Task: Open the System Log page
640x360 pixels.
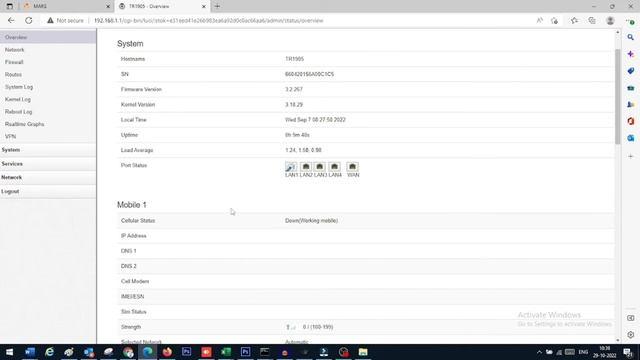Action: click(19, 87)
